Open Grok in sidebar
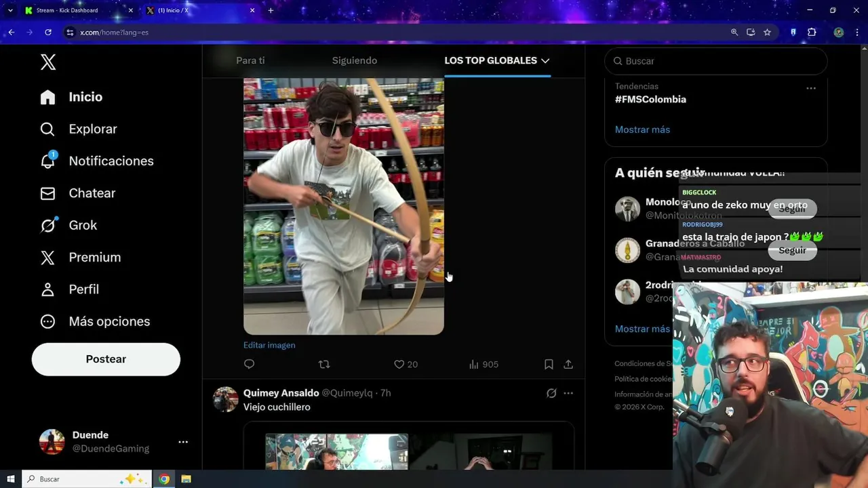The width and height of the screenshot is (868, 488). coord(68,225)
